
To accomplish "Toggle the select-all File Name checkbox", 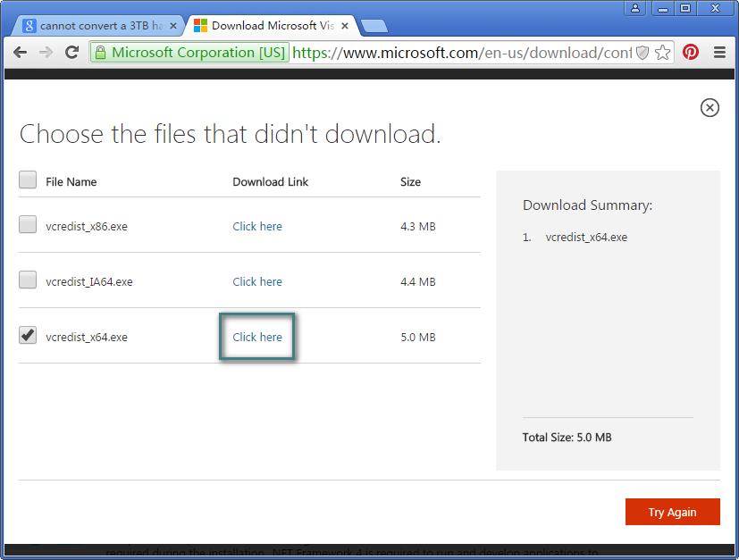I will (x=28, y=180).
